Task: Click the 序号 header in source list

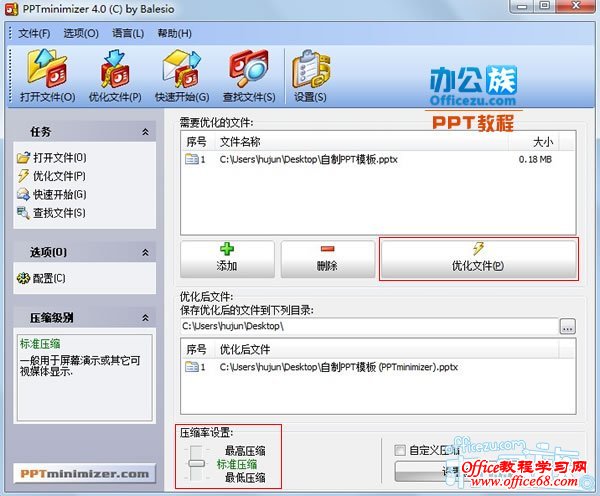Action: click(198, 142)
